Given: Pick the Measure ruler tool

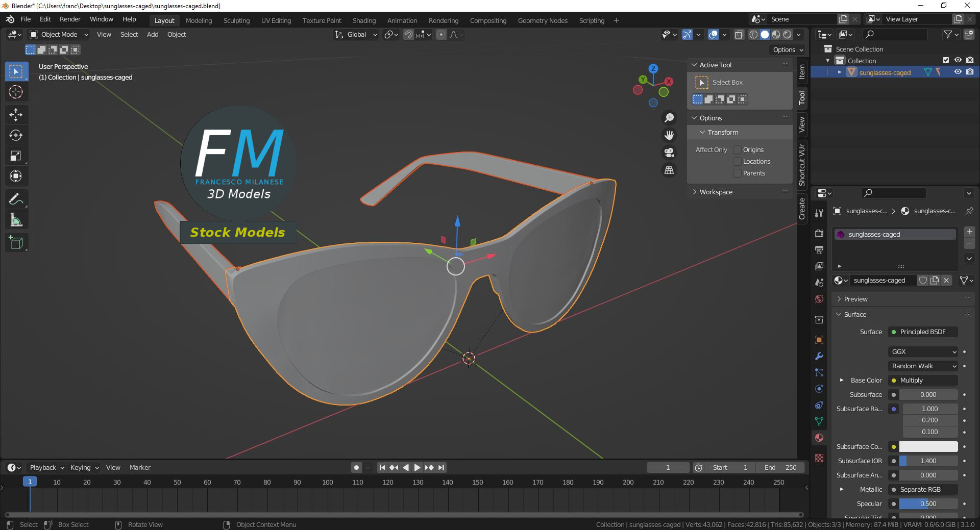Looking at the screenshot, I should coord(16,220).
